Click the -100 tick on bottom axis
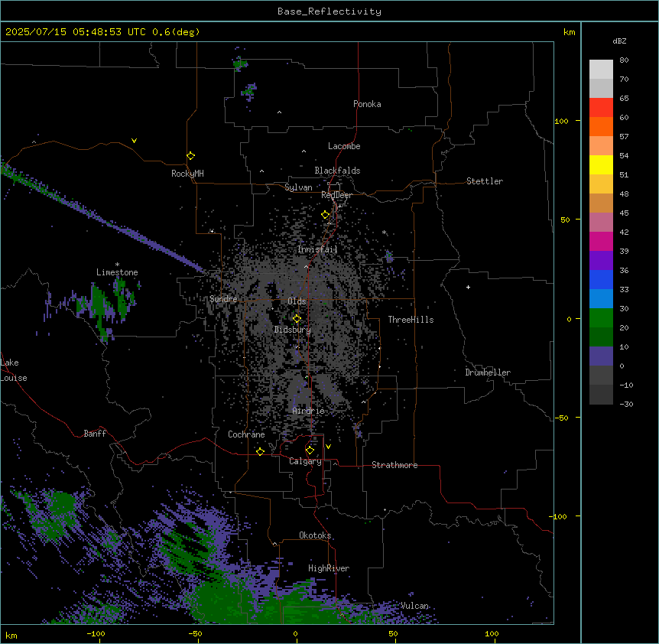Screen dimensions: 659x644 (96, 633)
